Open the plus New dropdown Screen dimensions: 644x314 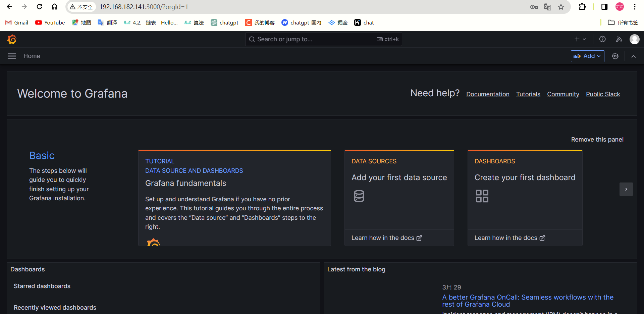pos(580,39)
